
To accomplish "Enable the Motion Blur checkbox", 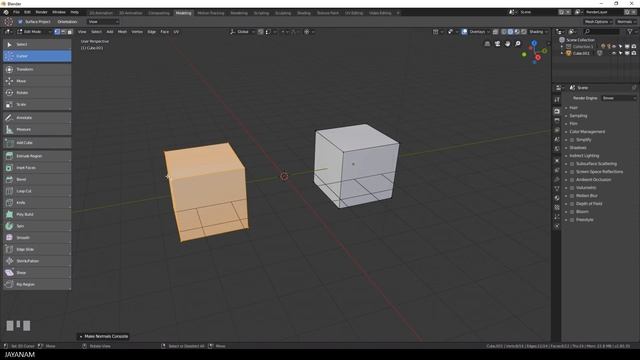I will tap(572, 196).
